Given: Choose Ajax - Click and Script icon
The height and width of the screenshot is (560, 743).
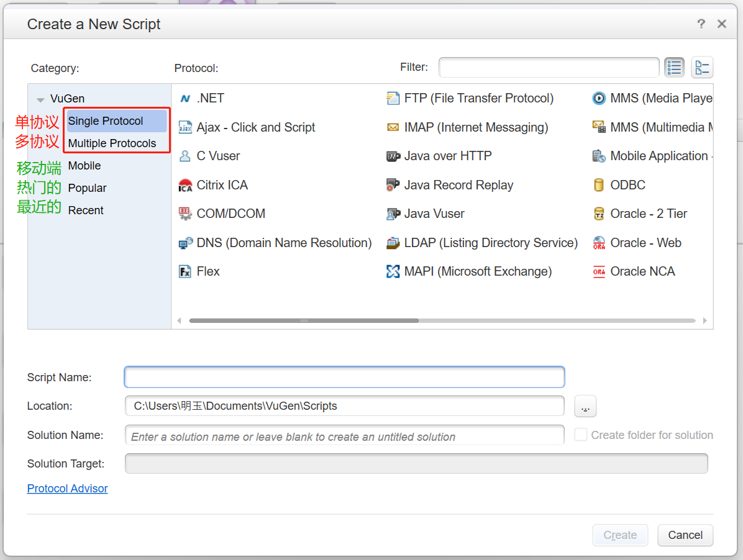Looking at the screenshot, I should tap(185, 127).
